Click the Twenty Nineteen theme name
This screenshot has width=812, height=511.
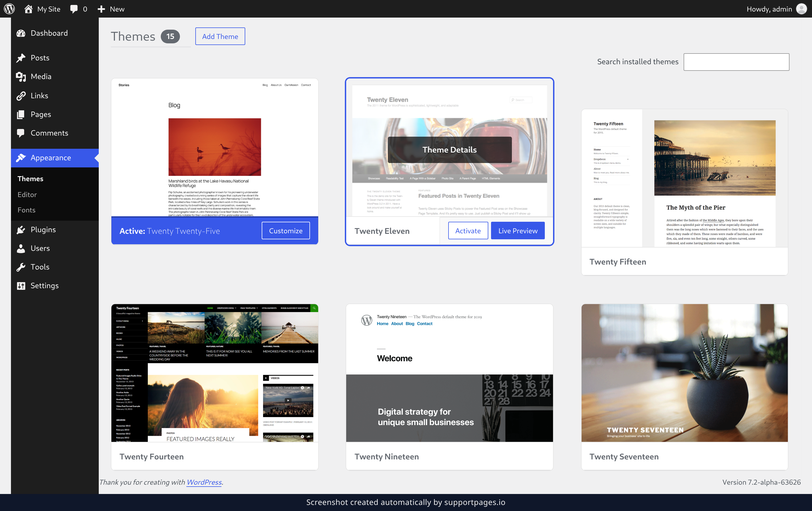click(x=387, y=456)
